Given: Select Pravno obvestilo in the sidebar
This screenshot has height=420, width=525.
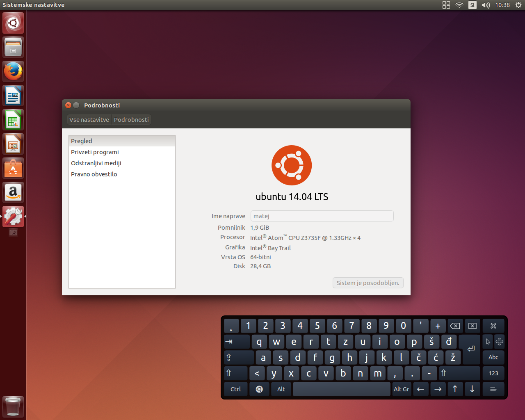Looking at the screenshot, I should click(x=122, y=174).
